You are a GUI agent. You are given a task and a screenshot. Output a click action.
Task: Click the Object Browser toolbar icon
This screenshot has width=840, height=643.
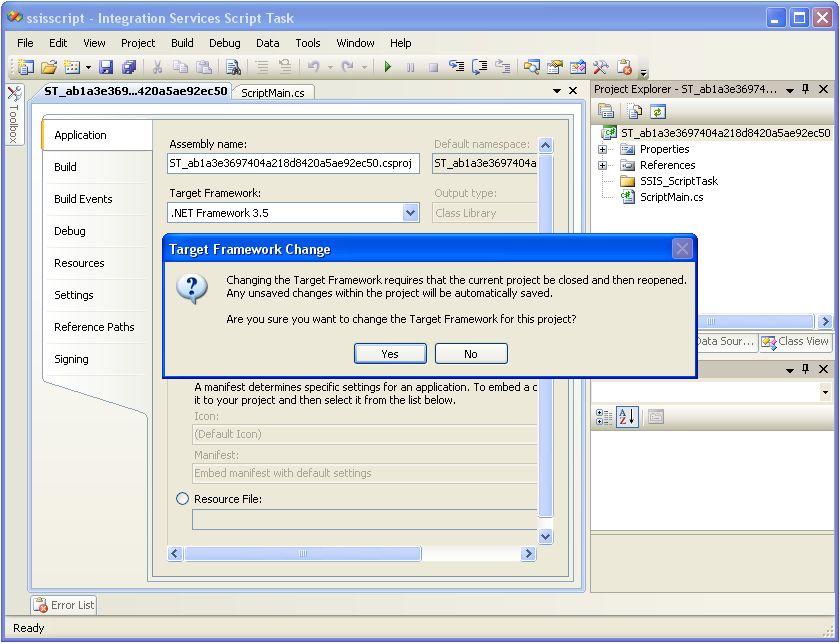point(578,67)
